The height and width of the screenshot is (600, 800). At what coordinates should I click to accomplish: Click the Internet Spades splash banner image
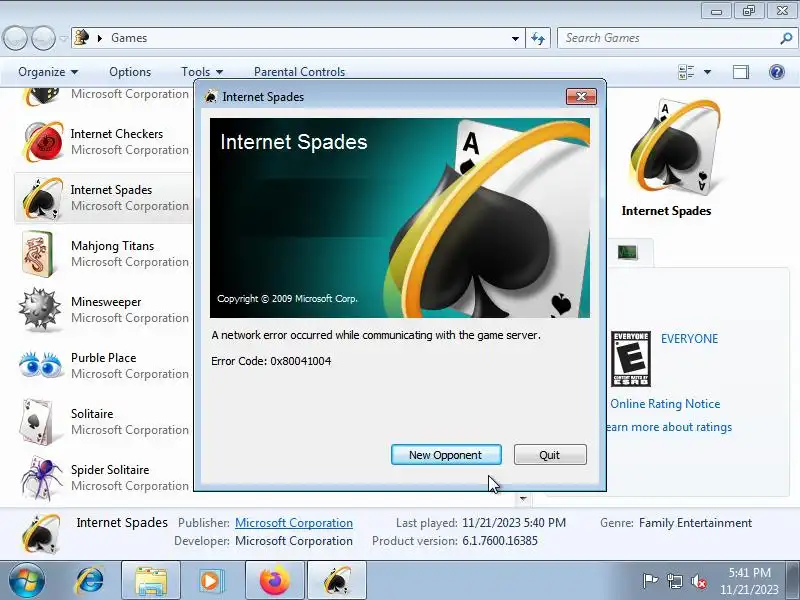(x=400, y=218)
